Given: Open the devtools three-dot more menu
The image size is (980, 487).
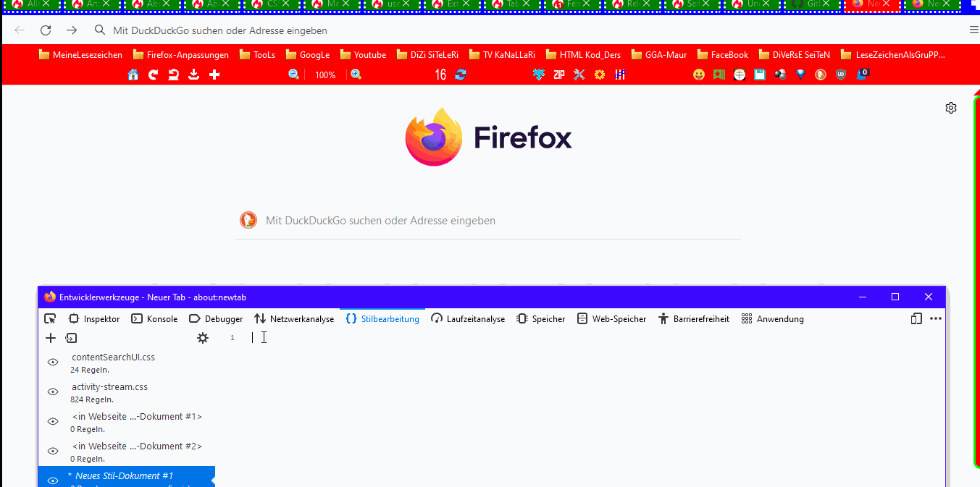Looking at the screenshot, I should click(x=936, y=318).
